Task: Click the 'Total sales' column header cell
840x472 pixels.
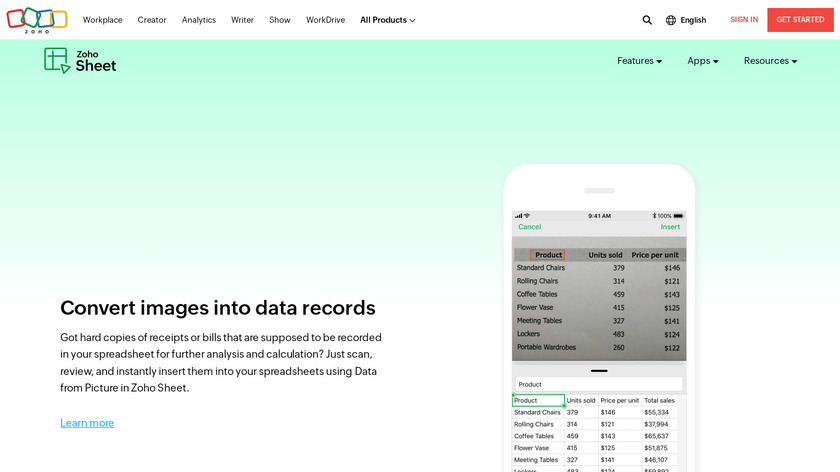Action: point(659,400)
